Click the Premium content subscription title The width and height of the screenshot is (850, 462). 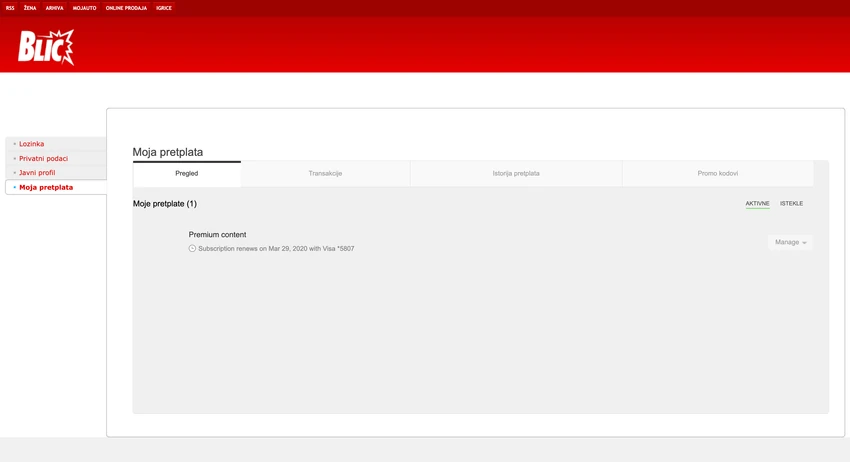click(217, 235)
